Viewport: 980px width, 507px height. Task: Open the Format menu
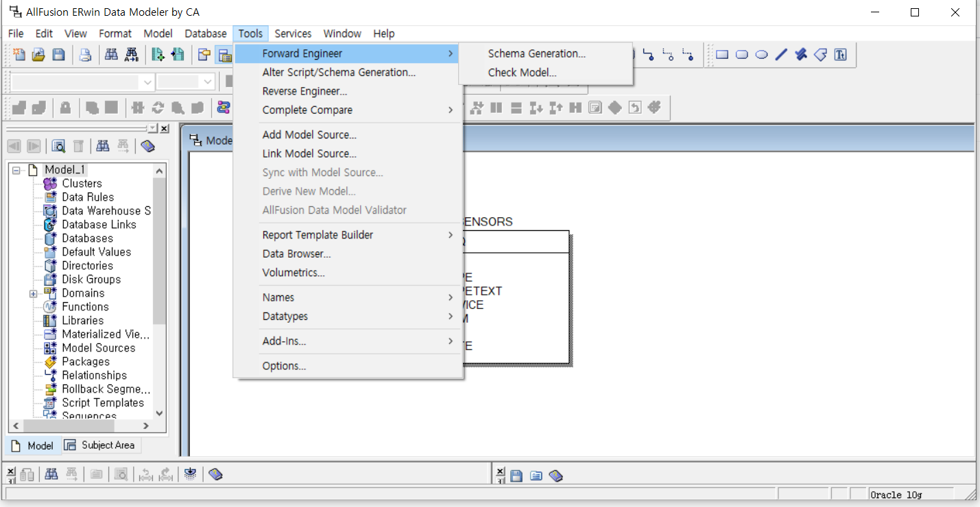point(115,34)
